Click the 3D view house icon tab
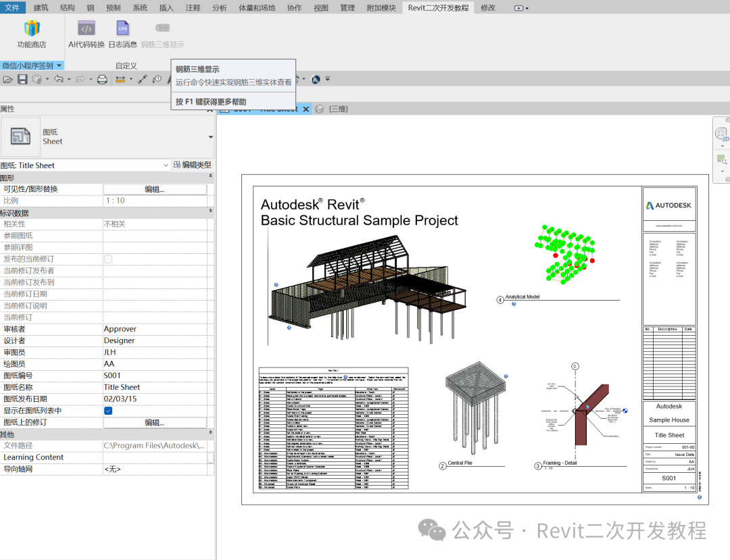730x560 pixels. (319, 109)
